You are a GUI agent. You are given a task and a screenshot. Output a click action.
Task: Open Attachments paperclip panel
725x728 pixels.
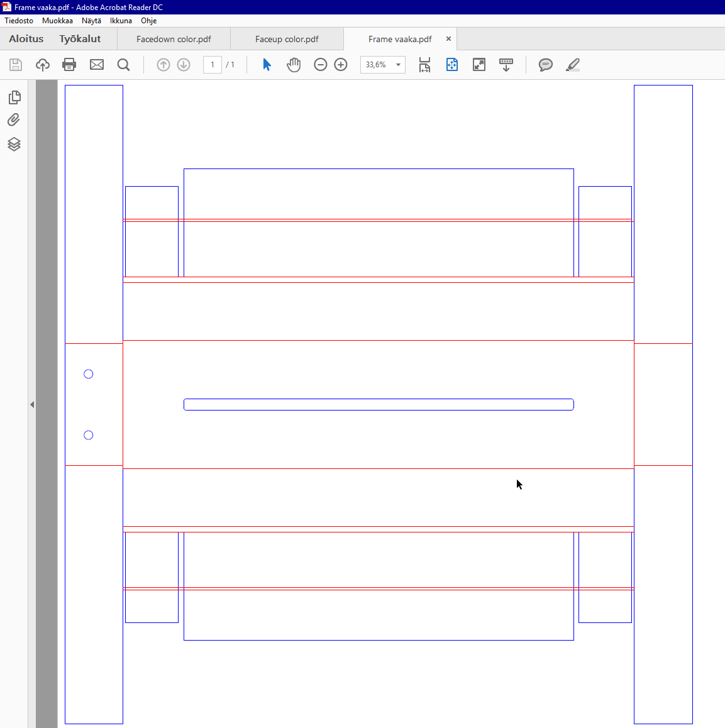tap(14, 120)
